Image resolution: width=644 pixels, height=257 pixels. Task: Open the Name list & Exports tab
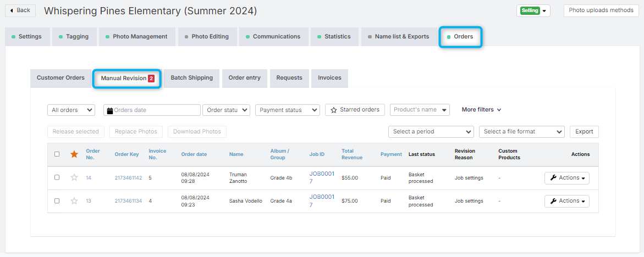(x=399, y=36)
